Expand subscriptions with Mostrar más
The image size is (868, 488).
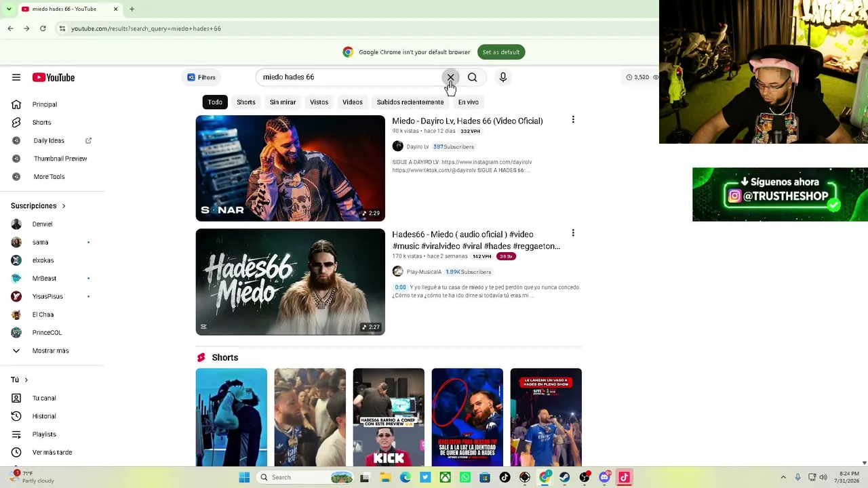tap(52, 350)
